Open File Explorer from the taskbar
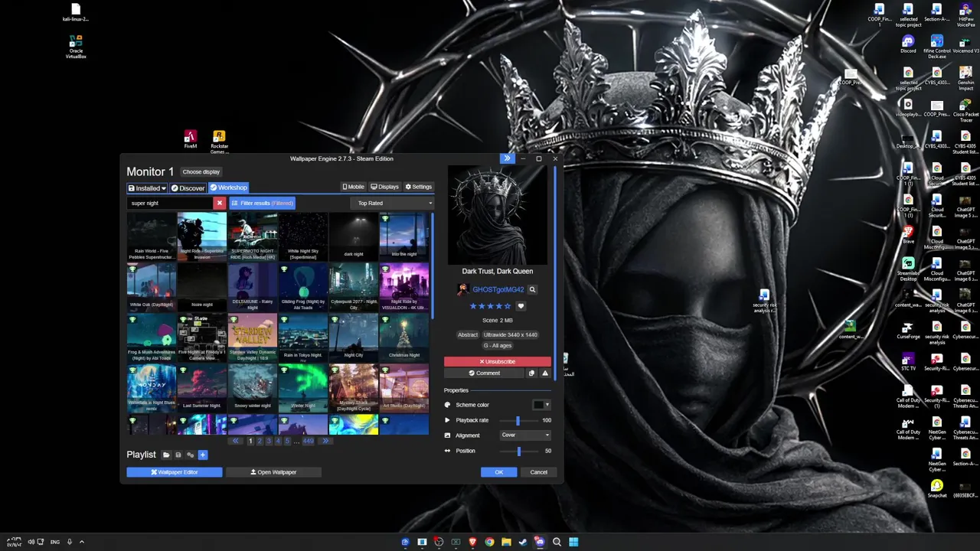The width and height of the screenshot is (980, 551). tap(506, 542)
